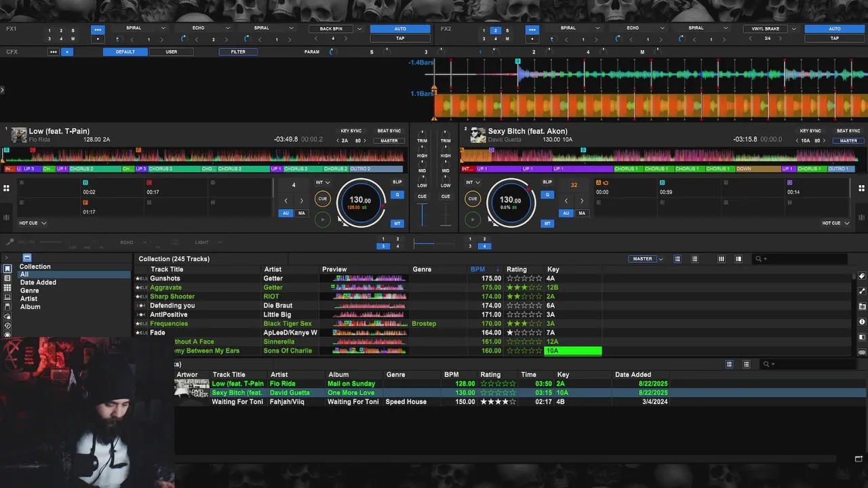The height and width of the screenshot is (488, 868).
Task: Enable quantize Q on deck 1
Action: click(x=397, y=195)
